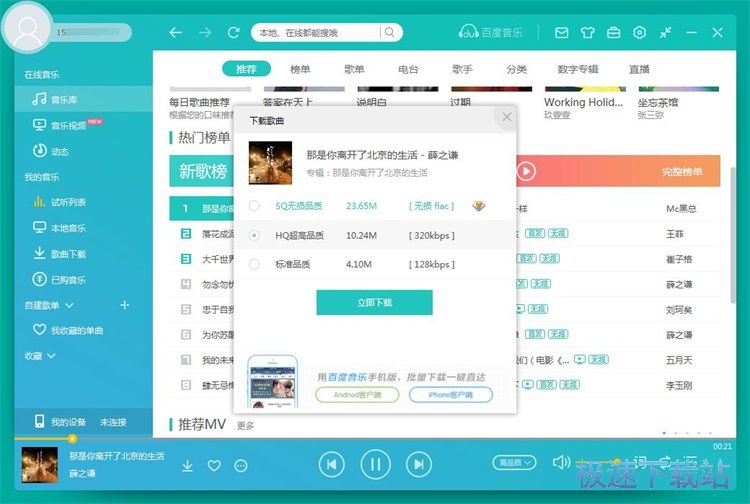Open 试听列表 in the sidebar
The image size is (750, 504).
(x=84, y=202)
